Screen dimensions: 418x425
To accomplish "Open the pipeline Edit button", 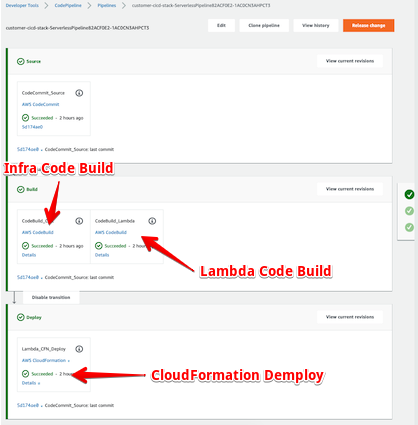I will [221, 25].
